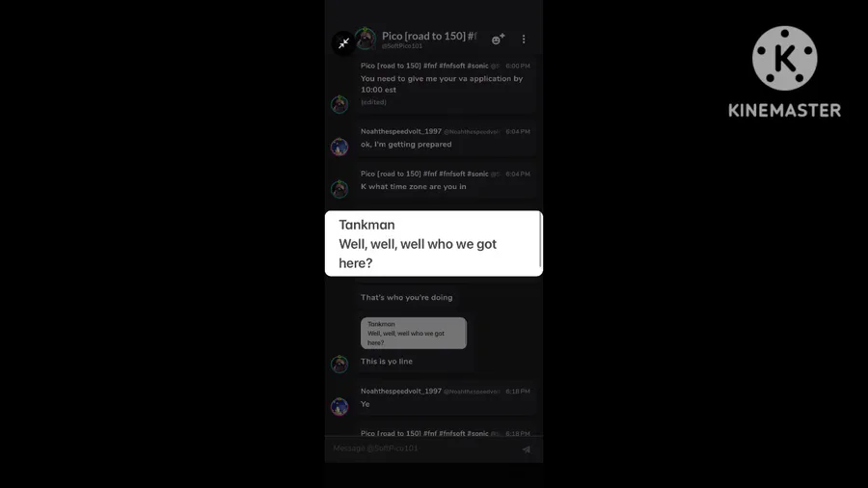Open the add reaction emoji icon in the header
868x488 pixels.
(498, 40)
